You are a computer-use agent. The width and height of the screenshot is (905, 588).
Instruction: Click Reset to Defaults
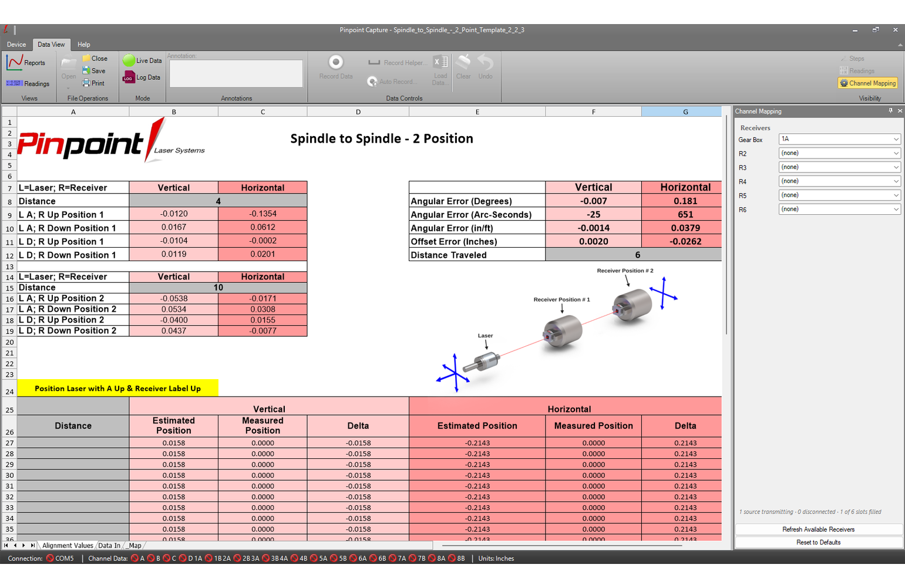pyautogui.click(x=818, y=542)
